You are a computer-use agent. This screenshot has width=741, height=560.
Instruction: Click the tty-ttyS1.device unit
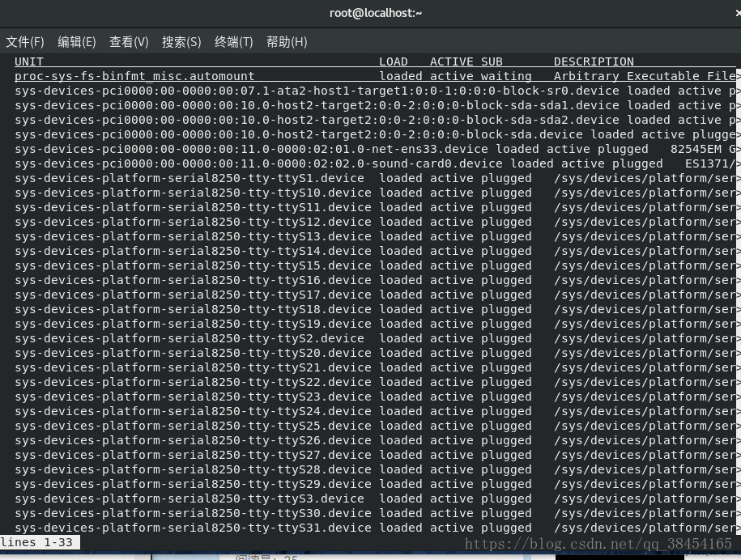pos(190,179)
